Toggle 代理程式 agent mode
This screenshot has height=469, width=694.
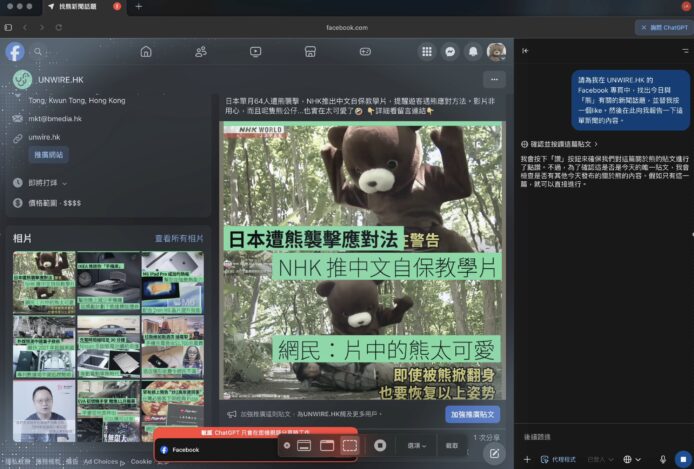pyautogui.click(x=558, y=459)
